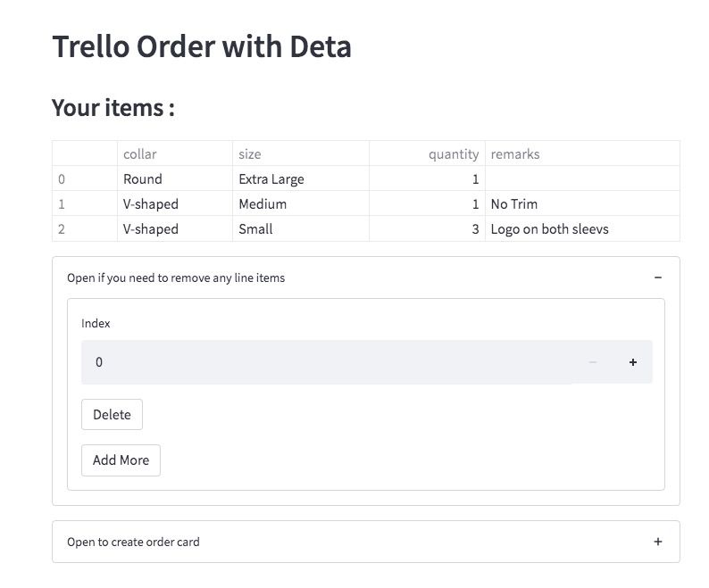The image size is (709, 588).
Task: Click the plus increment button in Index field
Action: [633, 362]
